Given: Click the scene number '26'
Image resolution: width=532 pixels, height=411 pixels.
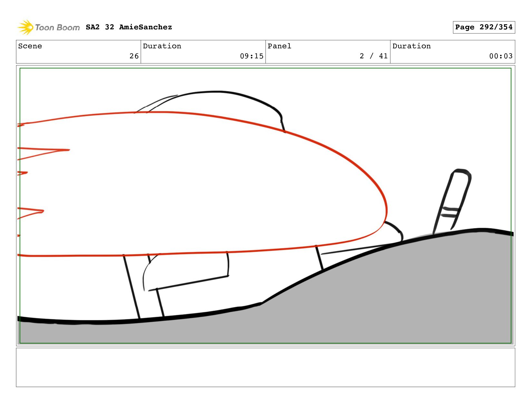Looking at the screenshot, I should pos(134,56).
